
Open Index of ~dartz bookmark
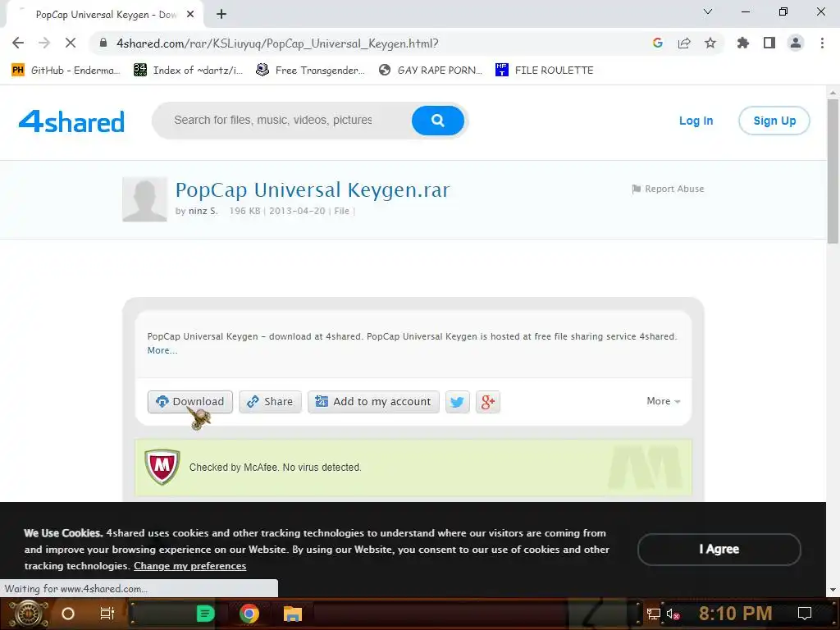click(x=188, y=71)
